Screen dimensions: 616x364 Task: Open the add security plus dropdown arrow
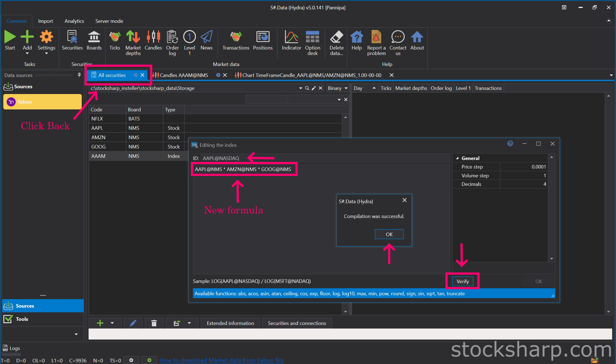[112, 323]
